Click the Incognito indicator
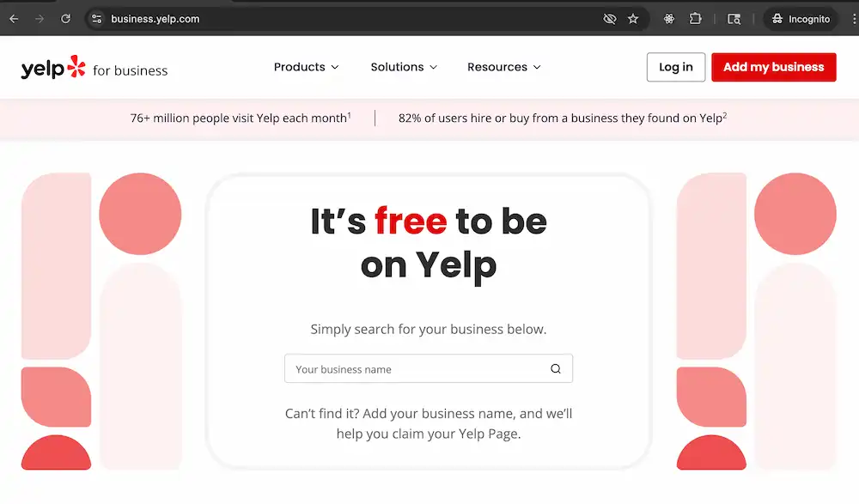This screenshot has width=859, height=504. (x=800, y=18)
